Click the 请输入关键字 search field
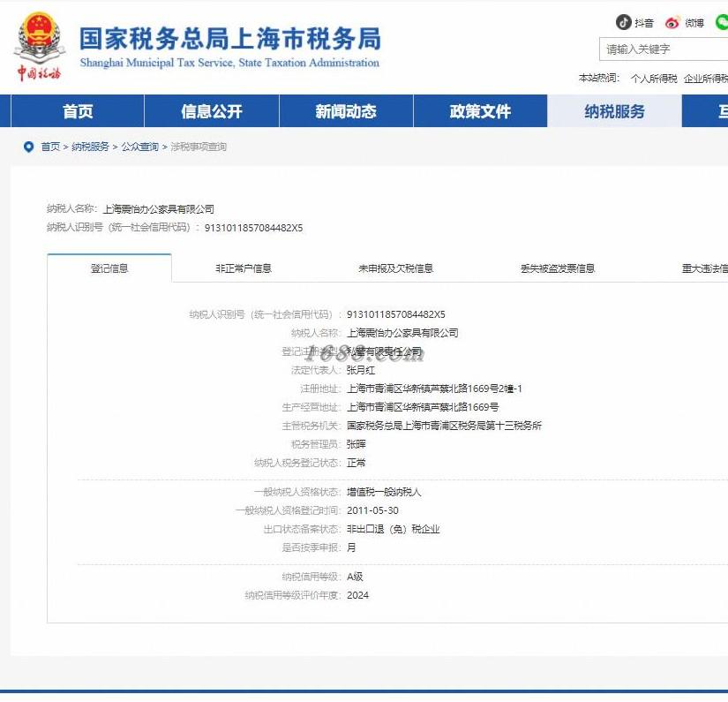 pyautogui.click(x=664, y=49)
